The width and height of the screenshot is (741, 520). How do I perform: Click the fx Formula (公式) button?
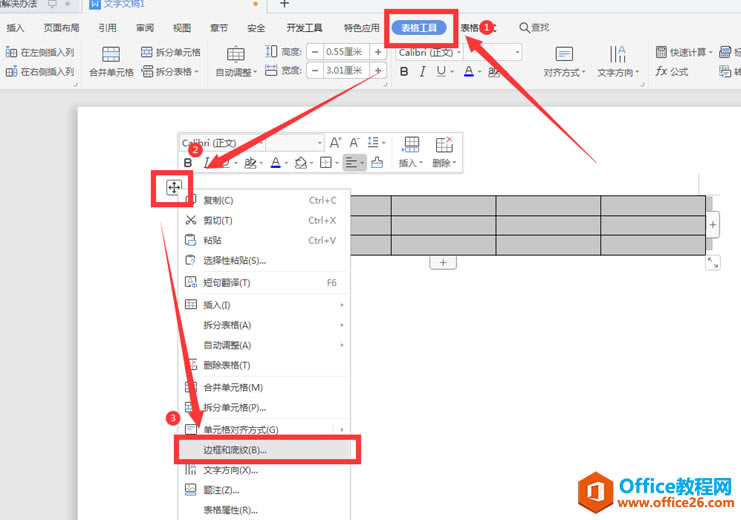672,72
